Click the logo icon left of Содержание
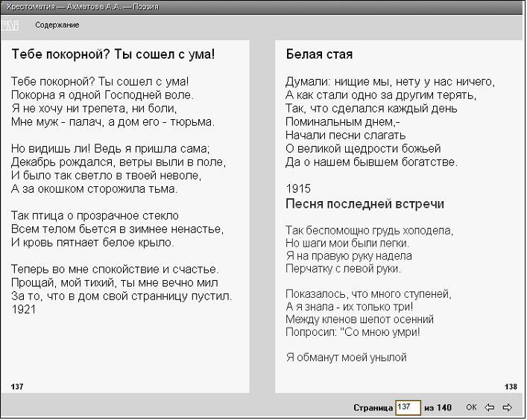This screenshot has height=420, width=527. pos(10,25)
